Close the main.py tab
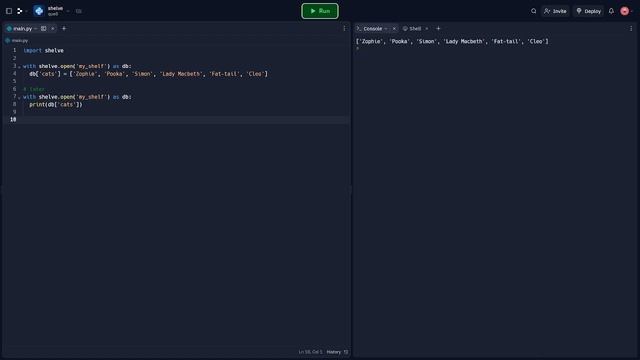This screenshot has width=640, height=360. [x=53, y=29]
